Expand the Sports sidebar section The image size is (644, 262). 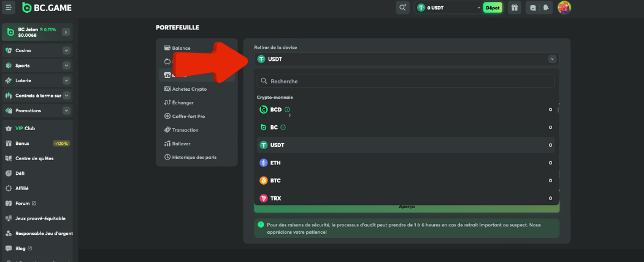pyautogui.click(x=66, y=66)
